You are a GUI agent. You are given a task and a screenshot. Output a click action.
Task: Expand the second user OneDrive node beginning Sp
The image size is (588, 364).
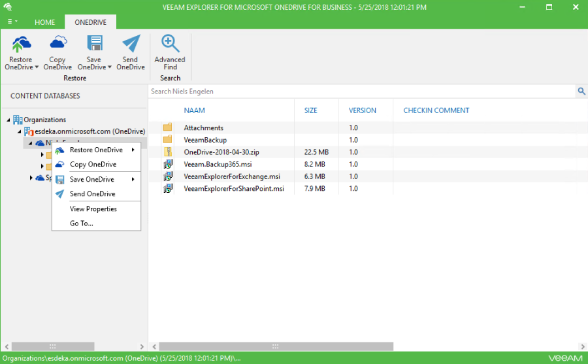[31, 178]
